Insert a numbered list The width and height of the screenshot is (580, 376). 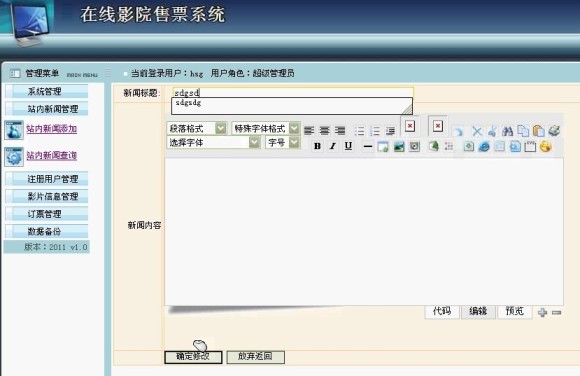375,131
